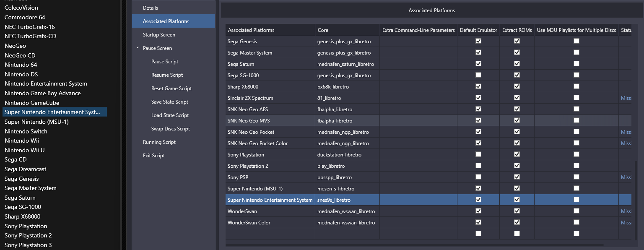This screenshot has width=644, height=250.
Task: Edit mednafen_saturn_libretro core cell
Action: click(x=347, y=64)
